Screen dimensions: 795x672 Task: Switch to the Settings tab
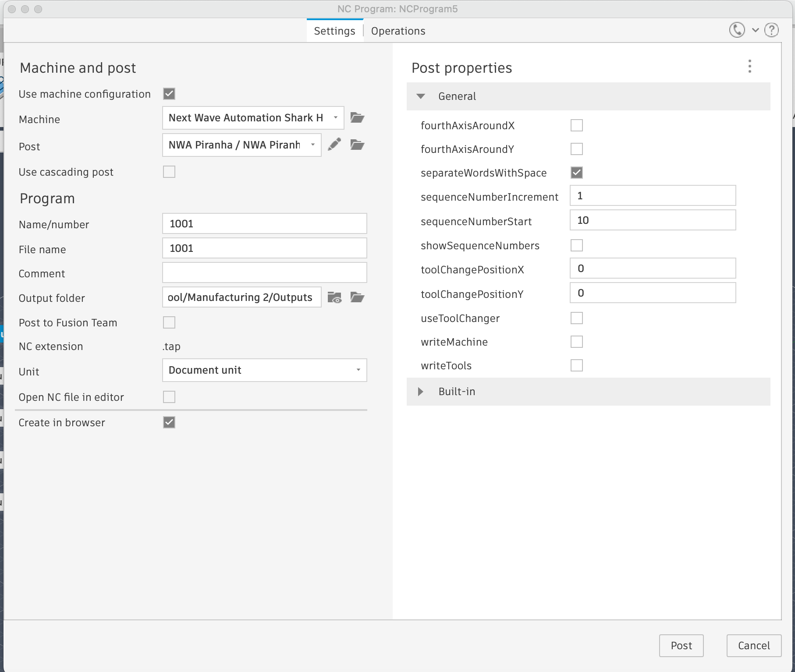(x=335, y=31)
